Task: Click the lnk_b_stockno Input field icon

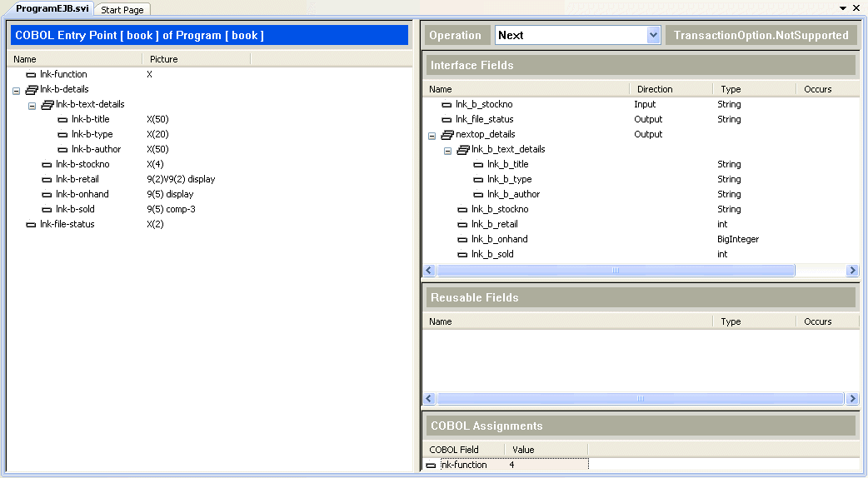Action: pyautogui.click(x=447, y=105)
